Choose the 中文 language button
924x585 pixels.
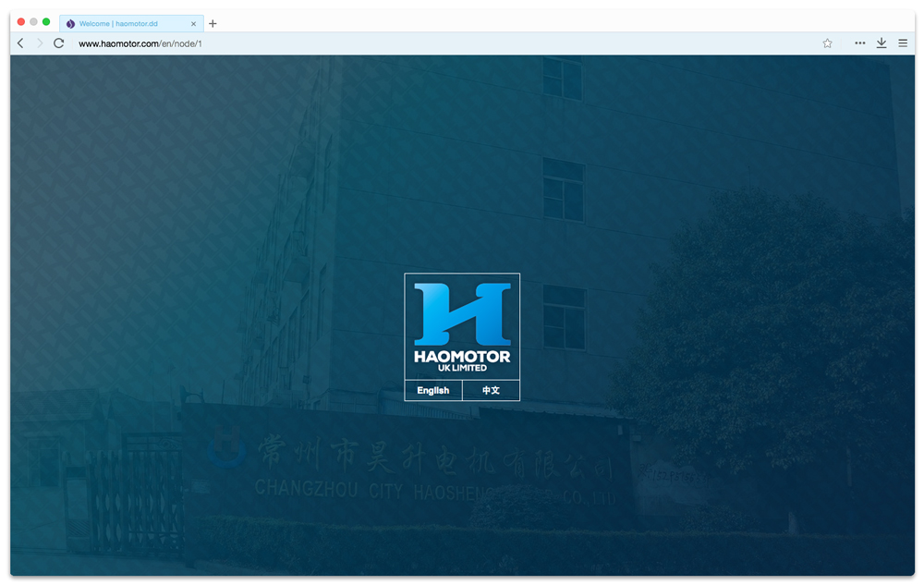491,390
